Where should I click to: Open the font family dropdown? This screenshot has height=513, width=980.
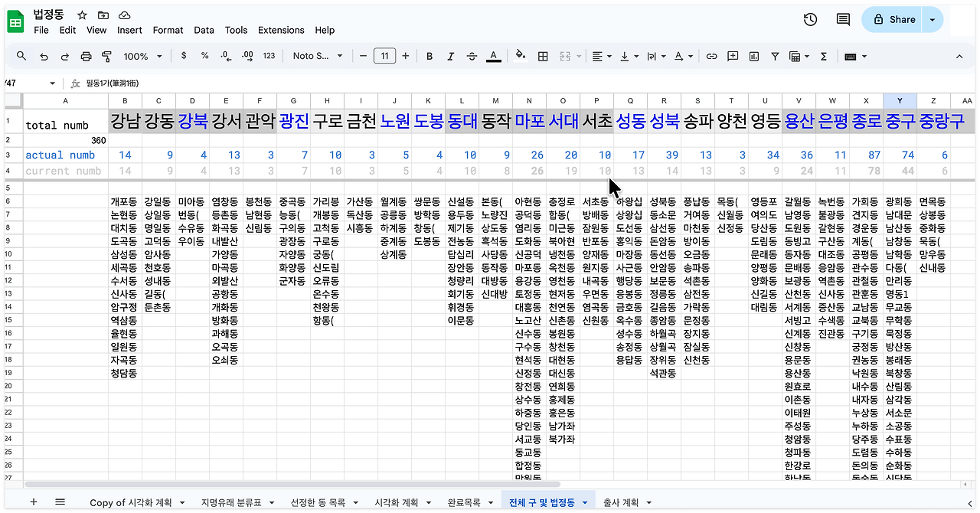[x=316, y=56]
